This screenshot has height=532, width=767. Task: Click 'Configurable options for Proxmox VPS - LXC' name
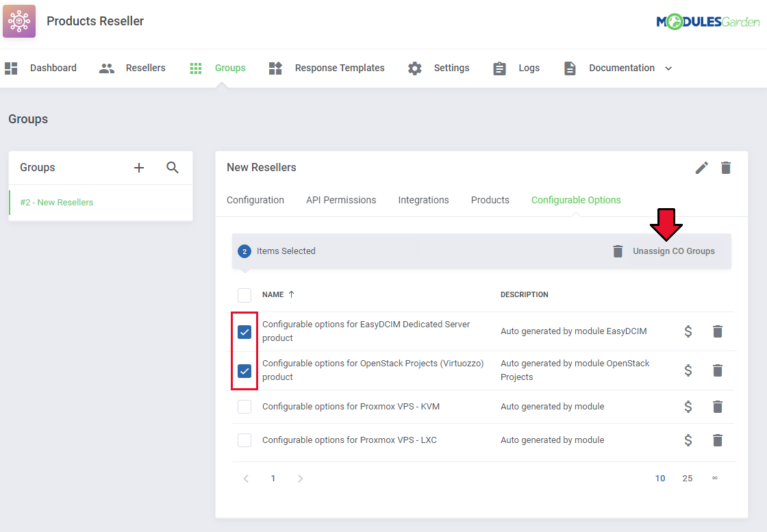click(x=349, y=440)
